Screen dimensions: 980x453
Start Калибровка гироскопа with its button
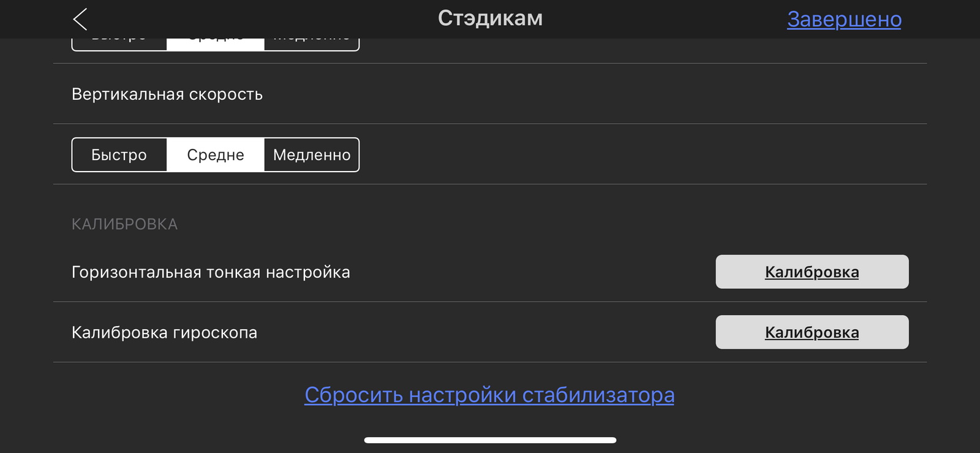(812, 332)
